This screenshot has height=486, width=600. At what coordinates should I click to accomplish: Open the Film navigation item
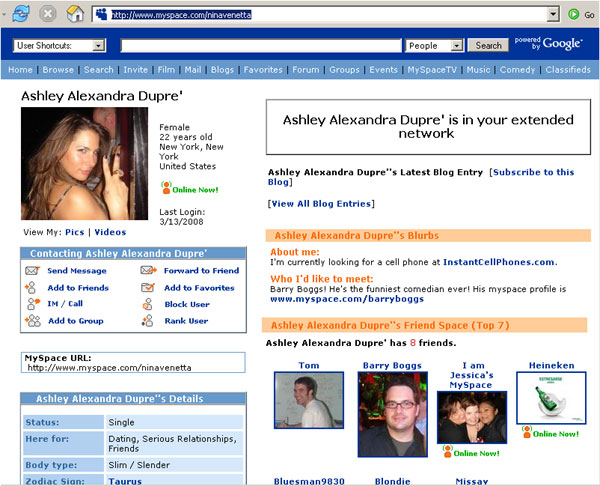pos(166,70)
